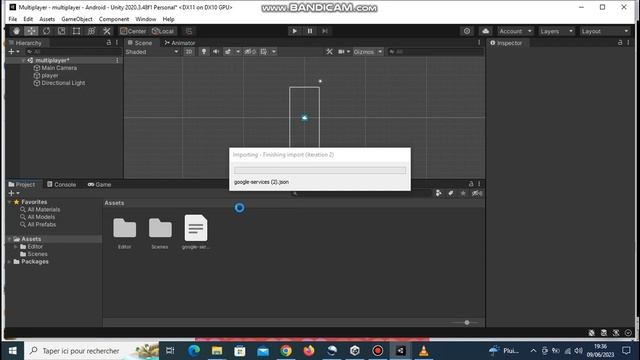Collapse the multiplayer scene in Hierarchy
This screenshot has height=360, width=640.
coord(23,60)
